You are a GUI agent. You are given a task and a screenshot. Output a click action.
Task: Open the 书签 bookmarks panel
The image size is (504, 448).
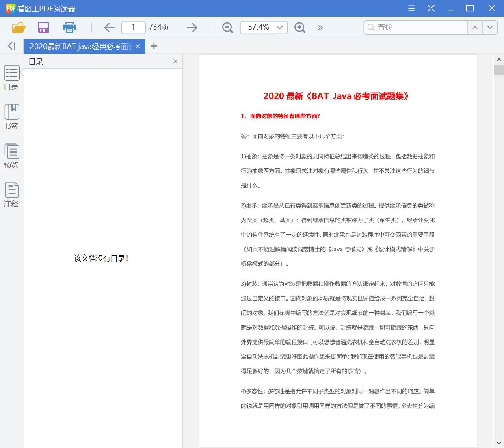click(11, 117)
